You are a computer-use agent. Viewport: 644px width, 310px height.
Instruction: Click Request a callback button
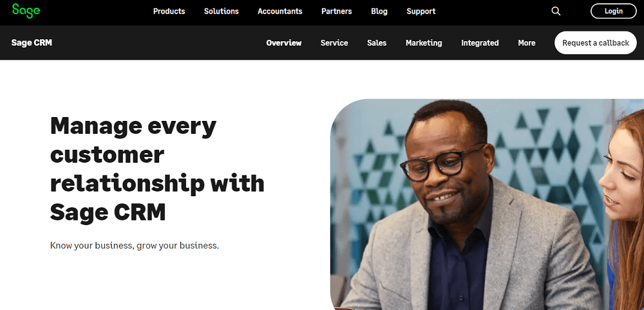tap(596, 42)
